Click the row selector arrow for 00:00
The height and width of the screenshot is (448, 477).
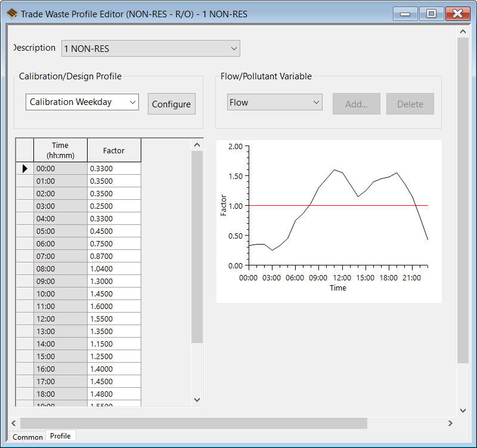coord(24,168)
